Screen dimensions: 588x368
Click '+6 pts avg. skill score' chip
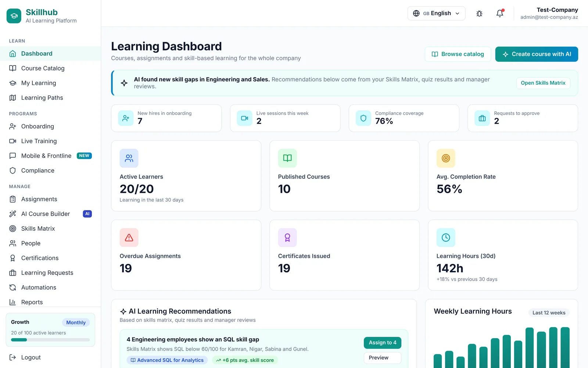click(245, 360)
